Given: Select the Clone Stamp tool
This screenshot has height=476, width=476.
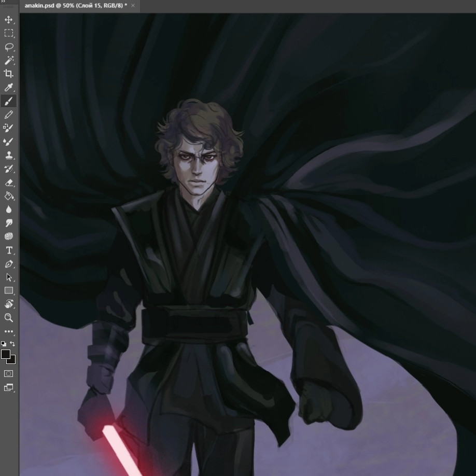Looking at the screenshot, I should (x=8, y=155).
